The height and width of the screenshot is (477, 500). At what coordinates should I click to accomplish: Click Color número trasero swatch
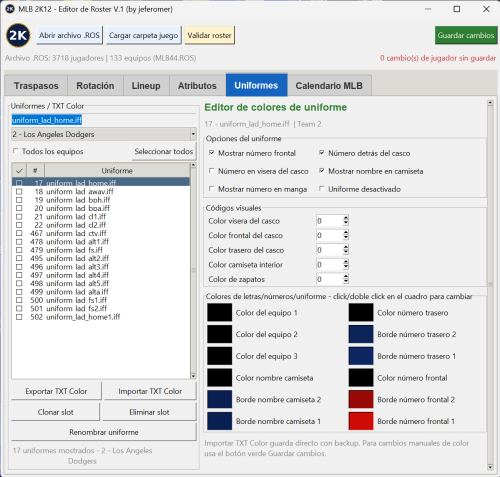(x=361, y=312)
